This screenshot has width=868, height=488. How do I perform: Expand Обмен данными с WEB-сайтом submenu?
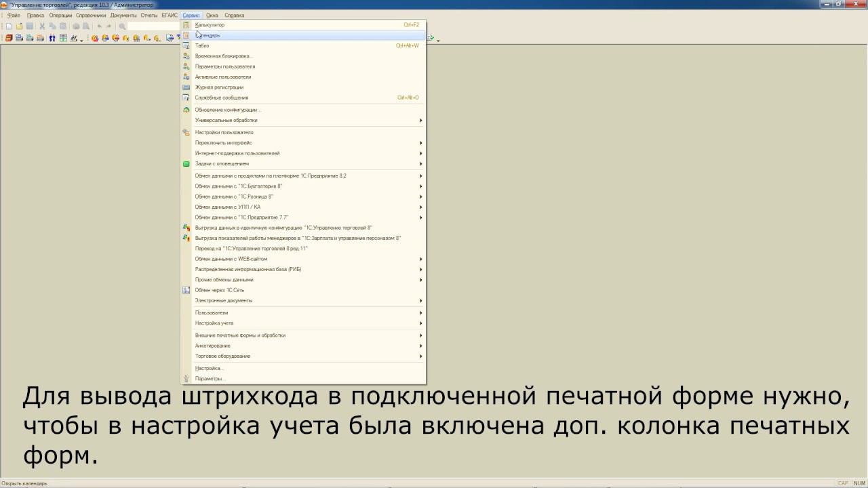[x=303, y=259]
